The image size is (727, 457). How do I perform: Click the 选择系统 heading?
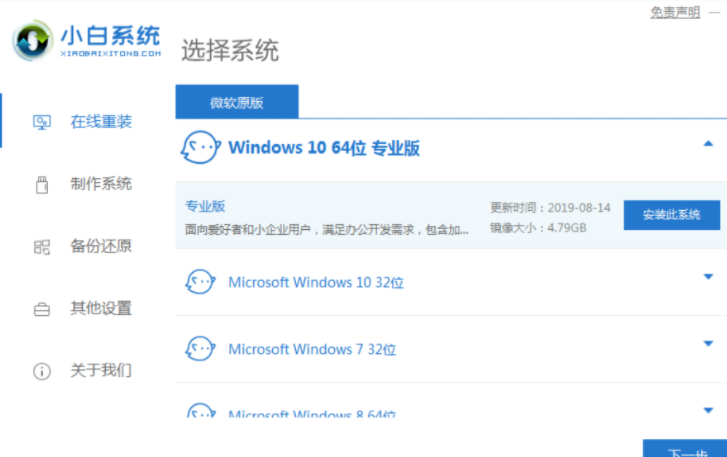coord(230,50)
